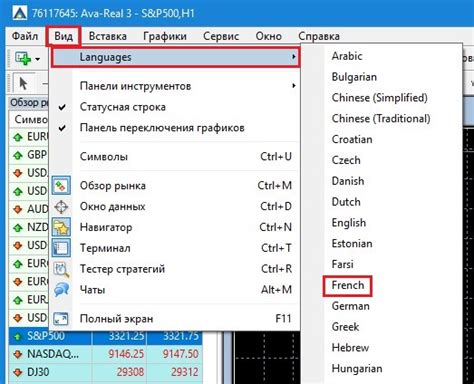Choose Символы Ctrl+U menu entry
The height and width of the screenshot is (384, 474).
[175, 157]
